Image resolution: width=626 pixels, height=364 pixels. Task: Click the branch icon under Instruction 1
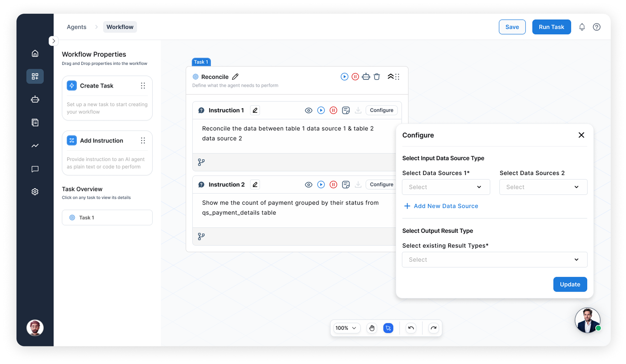pos(201,162)
